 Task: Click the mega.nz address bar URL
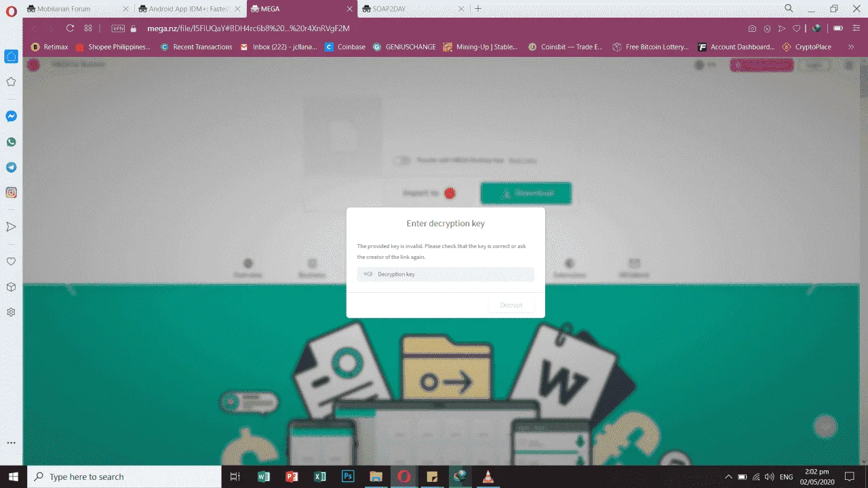point(248,28)
